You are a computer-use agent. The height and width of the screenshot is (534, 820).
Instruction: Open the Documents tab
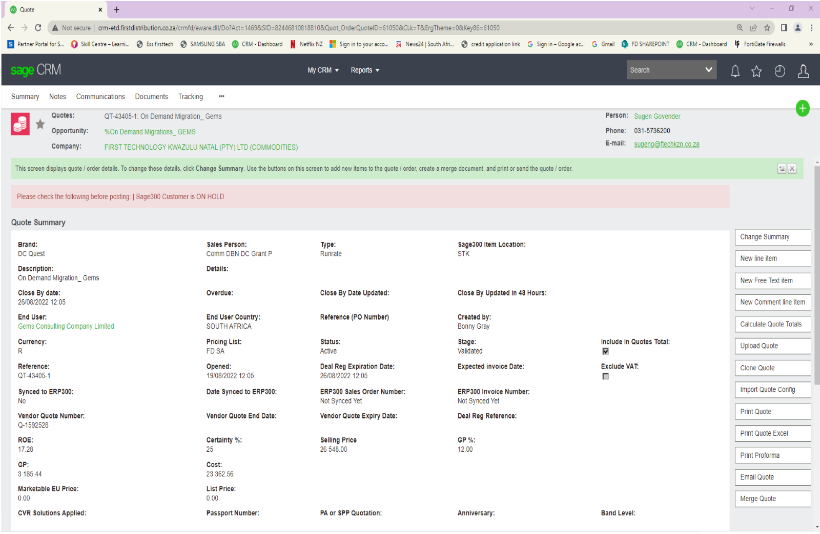pyautogui.click(x=151, y=97)
